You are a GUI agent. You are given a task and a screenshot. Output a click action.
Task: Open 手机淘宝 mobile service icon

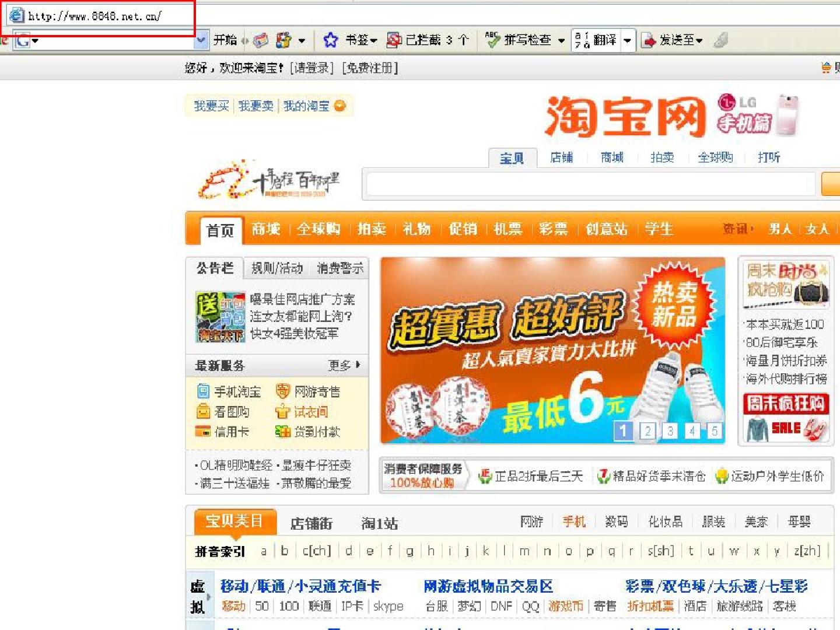click(203, 391)
